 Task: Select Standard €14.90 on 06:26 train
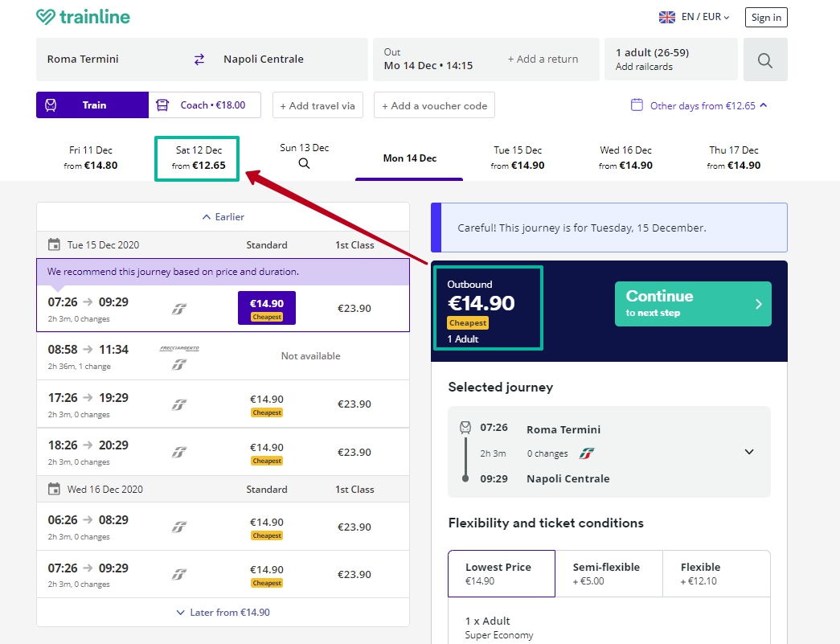pos(267,527)
